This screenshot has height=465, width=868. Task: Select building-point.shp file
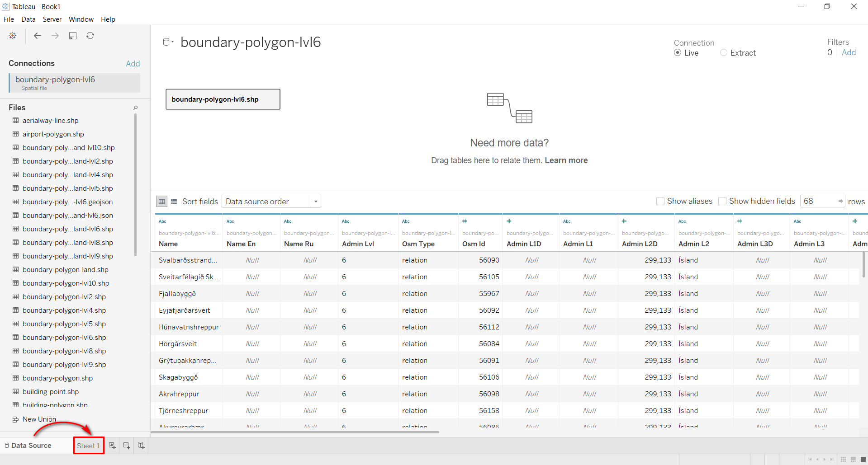click(x=51, y=392)
